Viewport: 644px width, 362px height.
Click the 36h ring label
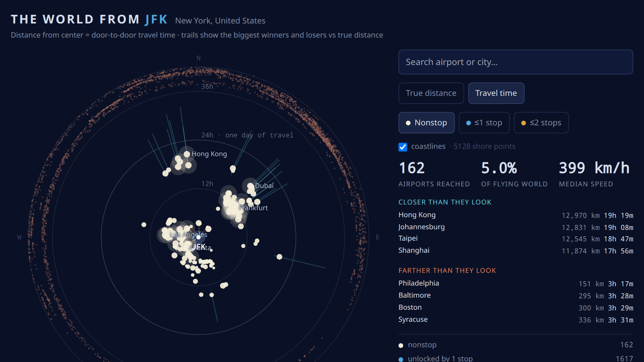pos(207,86)
